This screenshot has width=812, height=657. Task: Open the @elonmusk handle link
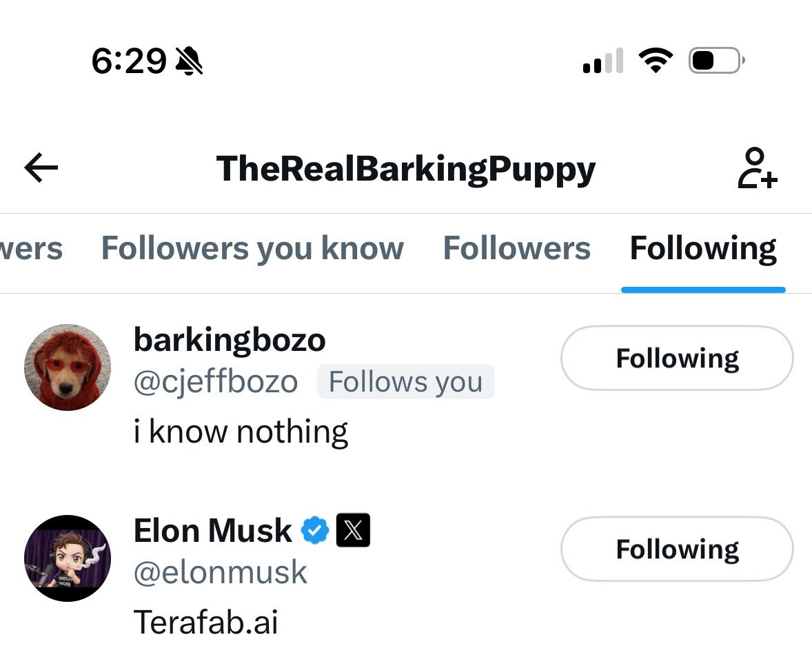tap(221, 573)
